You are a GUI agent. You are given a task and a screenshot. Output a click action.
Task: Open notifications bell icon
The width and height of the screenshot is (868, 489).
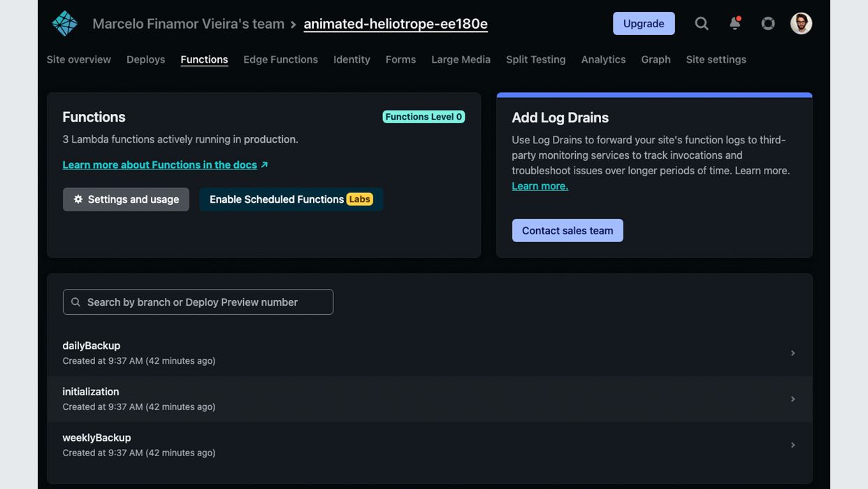735,24
